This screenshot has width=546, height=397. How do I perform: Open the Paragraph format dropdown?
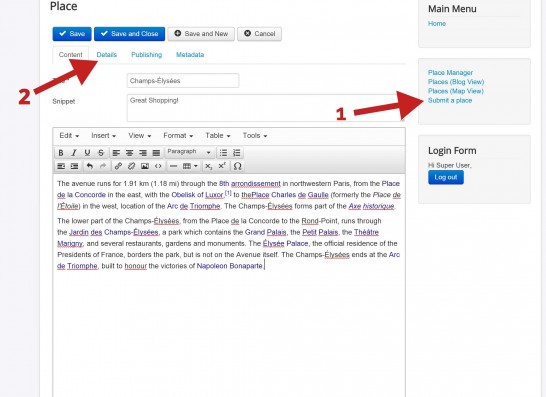pos(189,152)
